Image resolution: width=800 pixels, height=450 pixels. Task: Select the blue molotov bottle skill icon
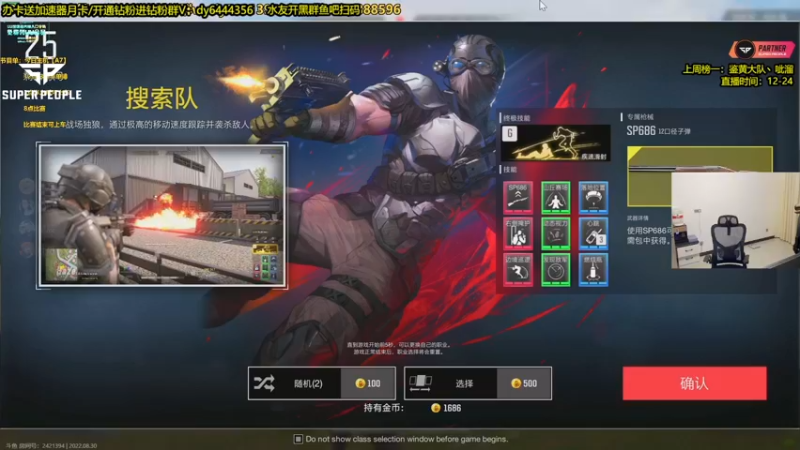click(x=593, y=269)
